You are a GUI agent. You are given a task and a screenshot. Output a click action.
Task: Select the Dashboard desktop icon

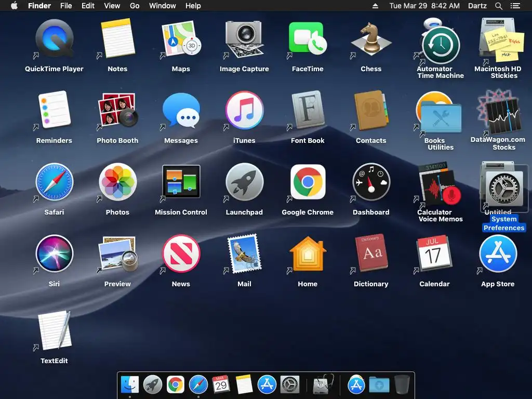371,181
